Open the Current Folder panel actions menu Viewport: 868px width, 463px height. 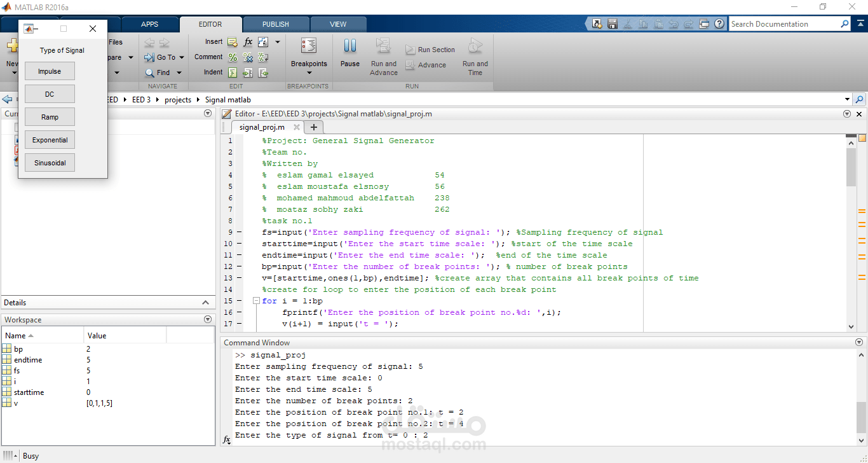208,113
